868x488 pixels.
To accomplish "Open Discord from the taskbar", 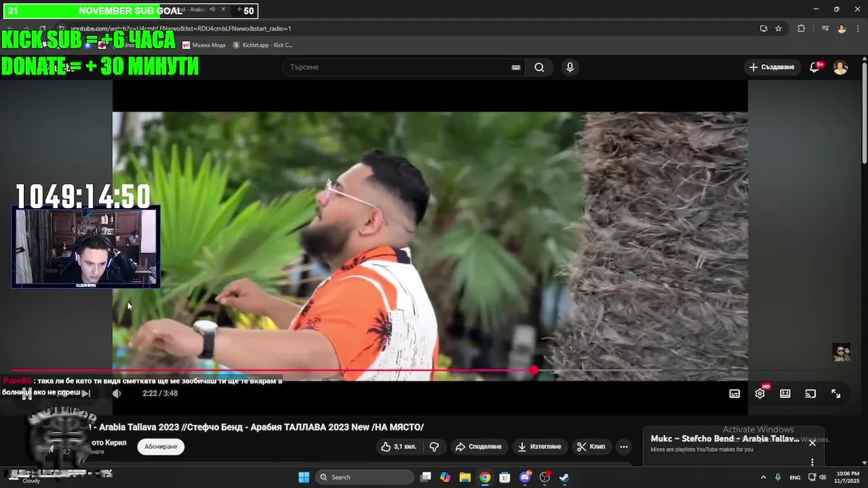I will click(525, 477).
